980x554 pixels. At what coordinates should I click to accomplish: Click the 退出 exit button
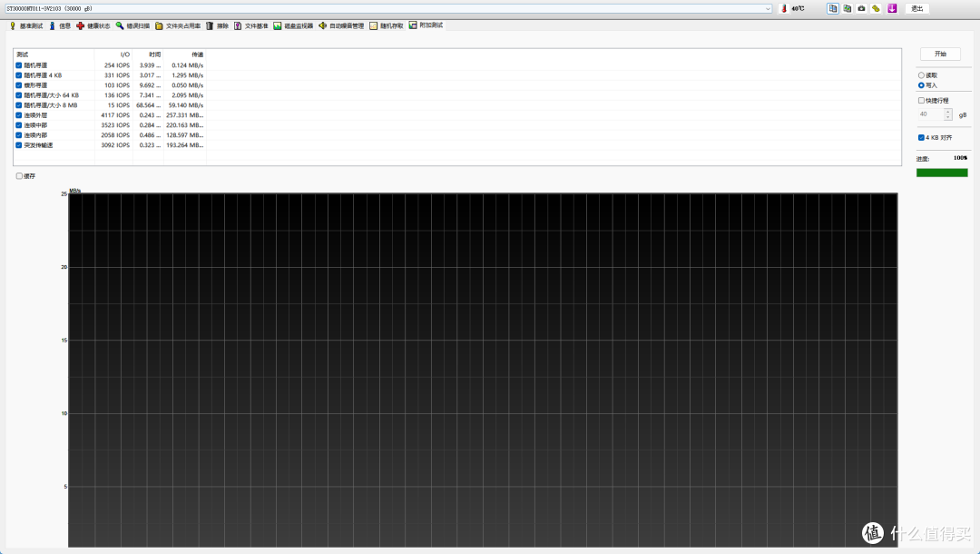tap(916, 9)
